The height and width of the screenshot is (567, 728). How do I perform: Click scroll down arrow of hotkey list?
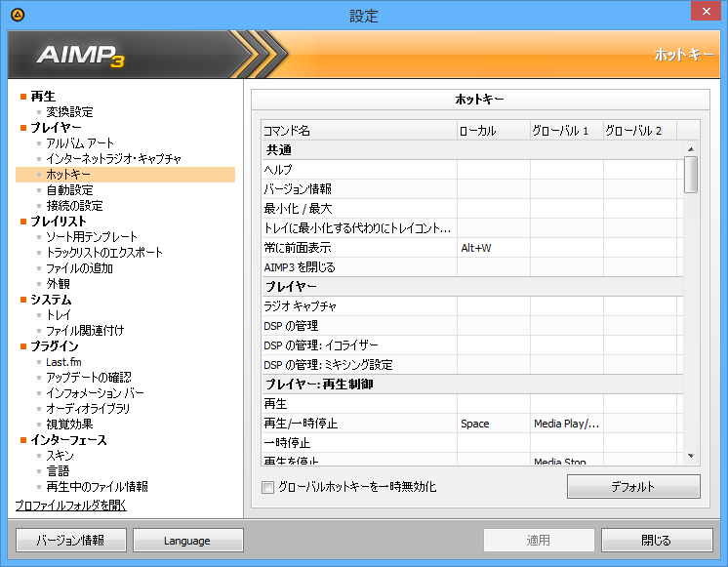point(691,456)
